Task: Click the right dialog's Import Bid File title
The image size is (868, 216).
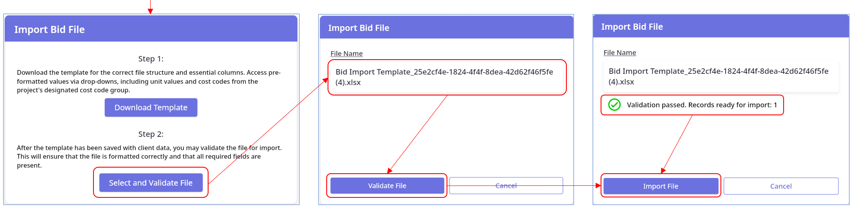Action: [632, 27]
